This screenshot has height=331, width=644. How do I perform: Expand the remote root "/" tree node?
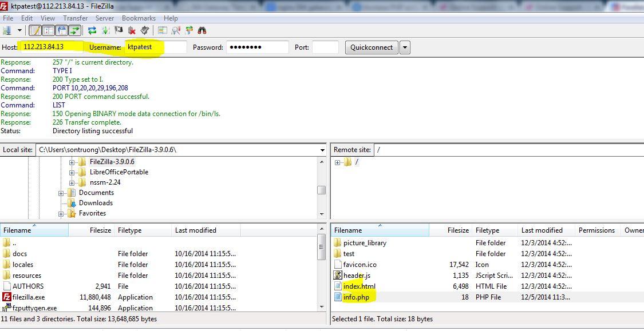coord(338,162)
